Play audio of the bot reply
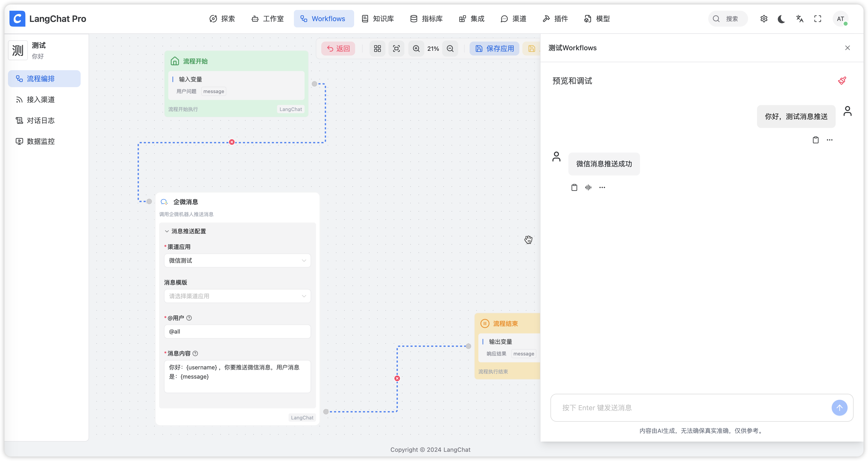868x461 pixels. (x=588, y=187)
